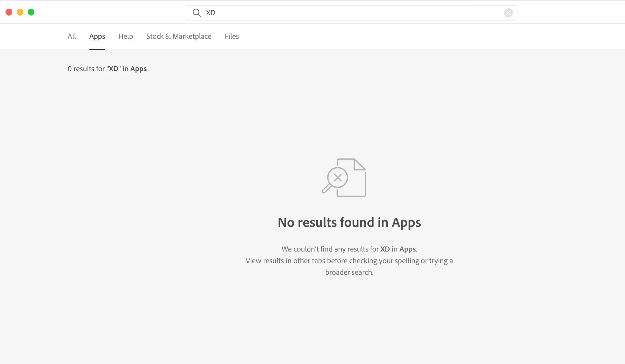Open the Help results tab

[126, 36]
